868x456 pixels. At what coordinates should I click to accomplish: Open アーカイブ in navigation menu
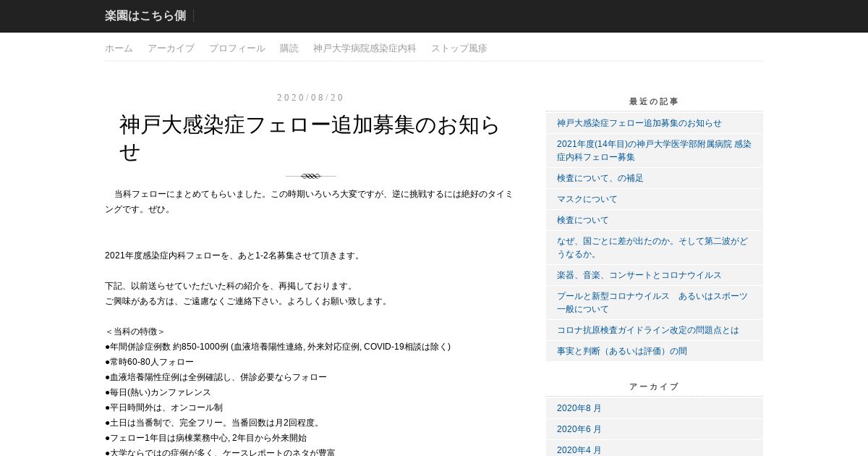[x=171, y=48]
